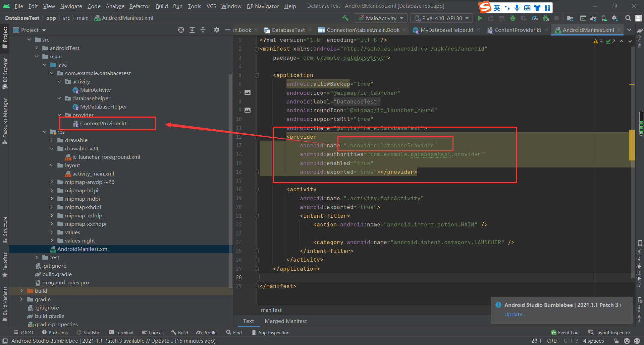Open the Pixel 4 XL API 30 device dropdown

[x=441, y=18]
